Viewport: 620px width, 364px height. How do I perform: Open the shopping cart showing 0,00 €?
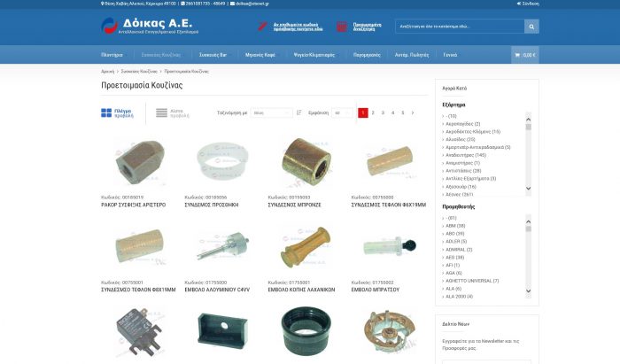[x=525, y=55]
